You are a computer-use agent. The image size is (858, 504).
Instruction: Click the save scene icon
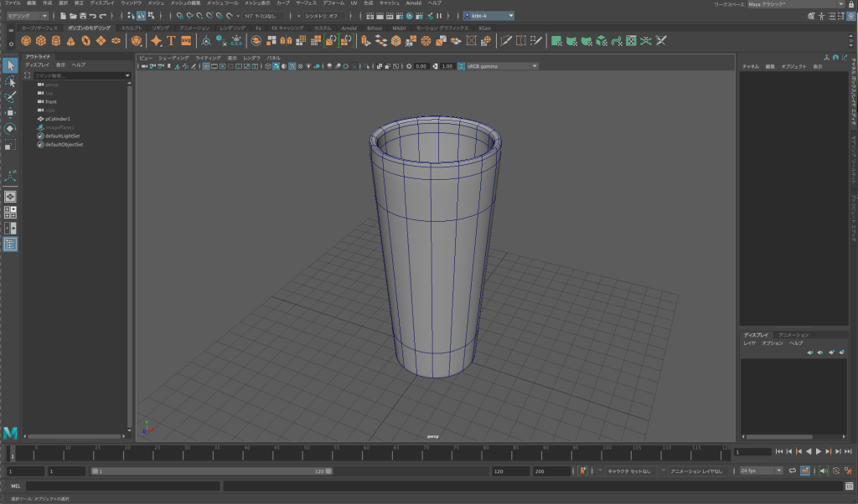click(84, 16)
